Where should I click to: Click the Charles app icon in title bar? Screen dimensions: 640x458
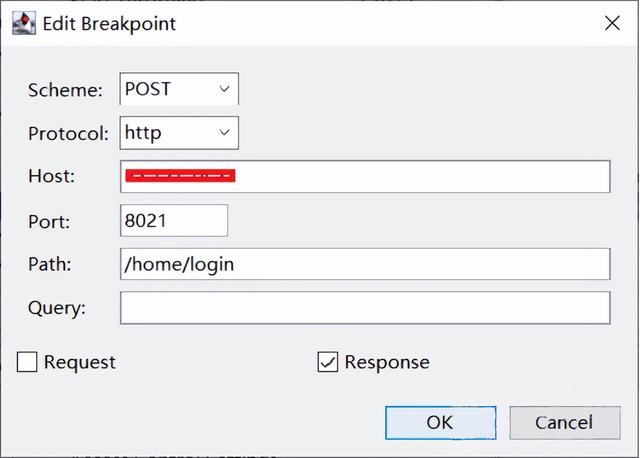pos(24,23)
